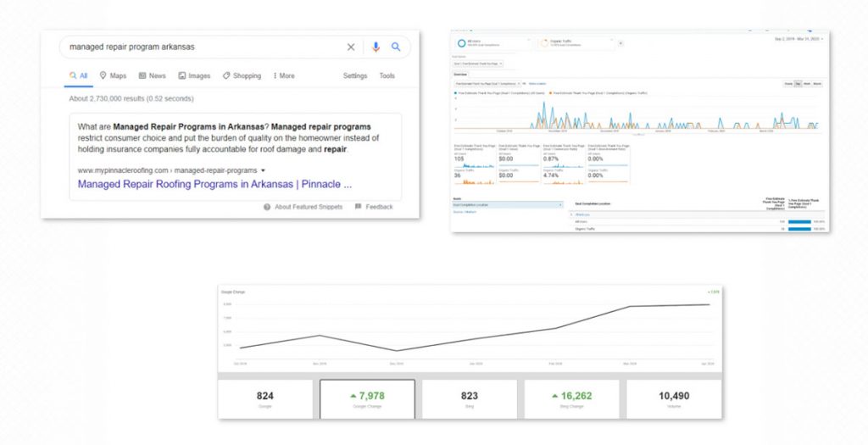Screen dimensions: 868x445
Task: Switch to the News results tab
Action: pyautogui.click(x=153, y=75)
